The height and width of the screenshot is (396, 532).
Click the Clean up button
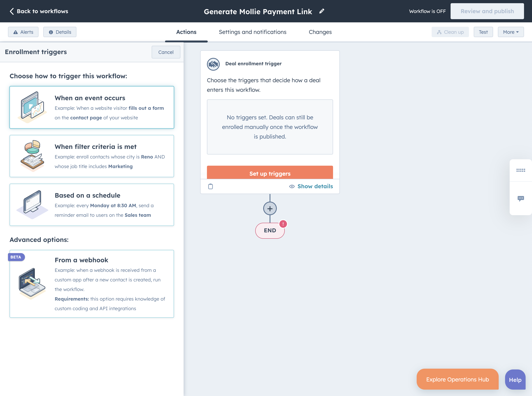(x=450, y=32)
